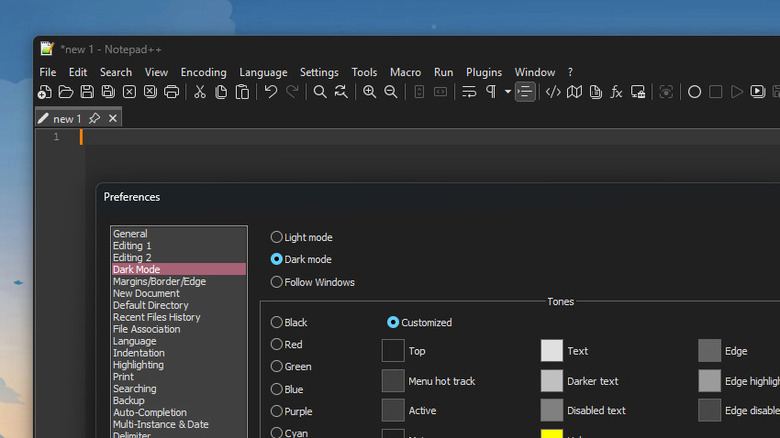Choose the Purple tone radio button
This screenshot has height=438, width=780.
point(277,411)
